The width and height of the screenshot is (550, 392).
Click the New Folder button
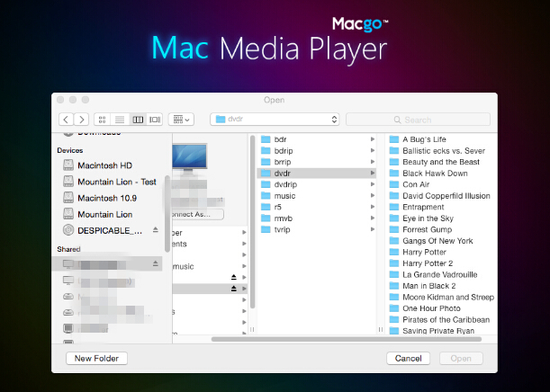pyautogui.click(x=96, y=359)
